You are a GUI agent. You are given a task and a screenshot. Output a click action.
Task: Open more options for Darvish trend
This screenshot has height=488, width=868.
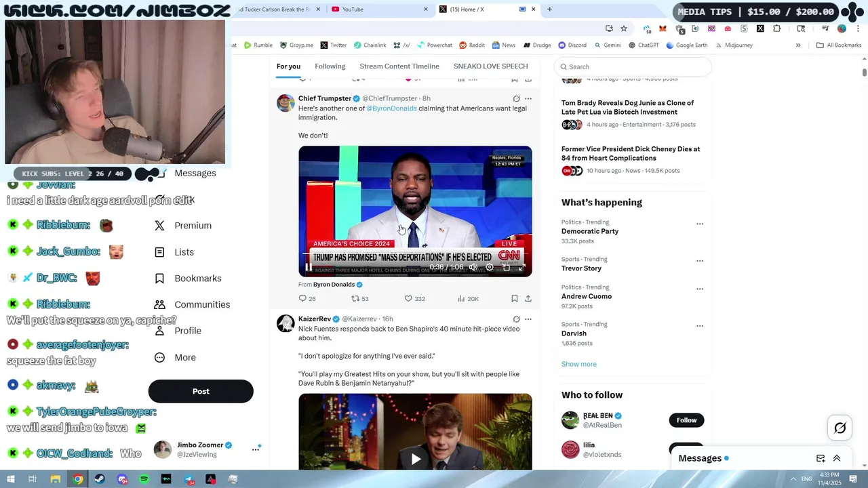(700, 326)
